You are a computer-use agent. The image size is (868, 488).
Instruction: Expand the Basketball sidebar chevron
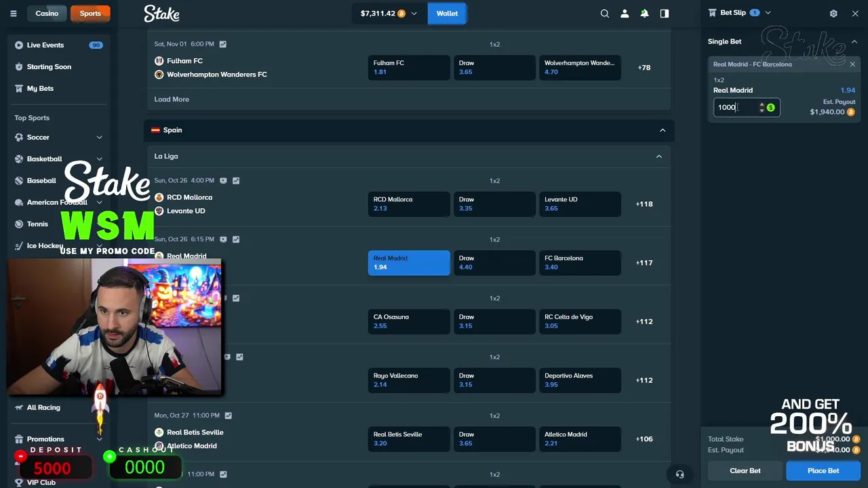pyautogui.click(x=99, y=159)
